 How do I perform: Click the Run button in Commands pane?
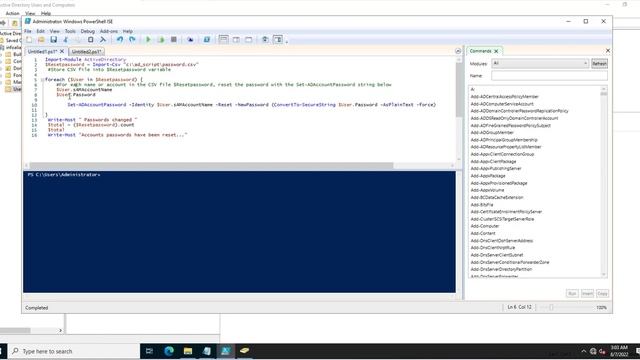point(572,293)
